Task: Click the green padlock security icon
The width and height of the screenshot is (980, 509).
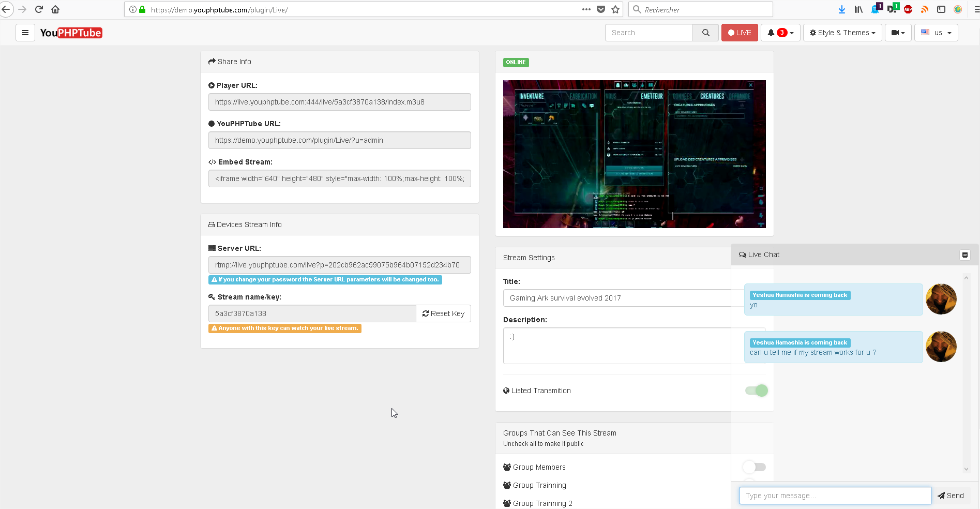Action: (142, 9)
